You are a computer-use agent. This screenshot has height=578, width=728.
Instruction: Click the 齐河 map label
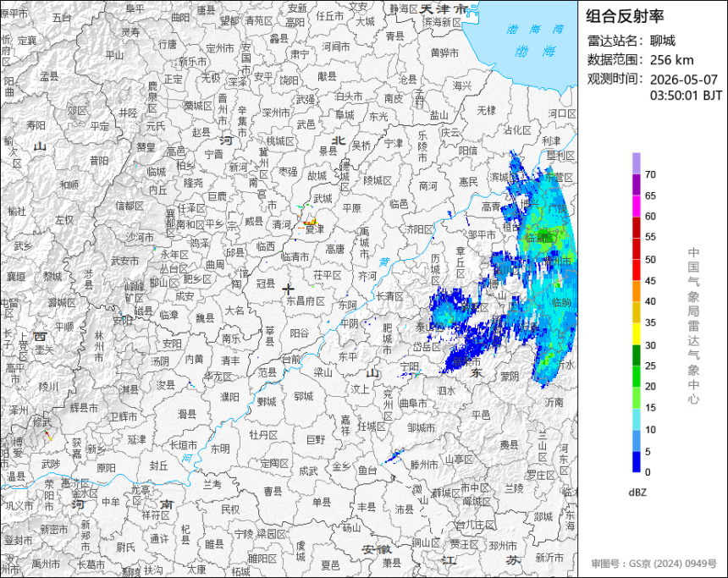(x=367, y=276)
